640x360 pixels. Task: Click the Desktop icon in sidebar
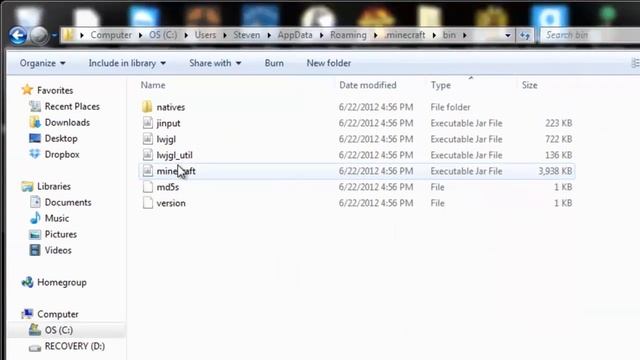point(35,138)
